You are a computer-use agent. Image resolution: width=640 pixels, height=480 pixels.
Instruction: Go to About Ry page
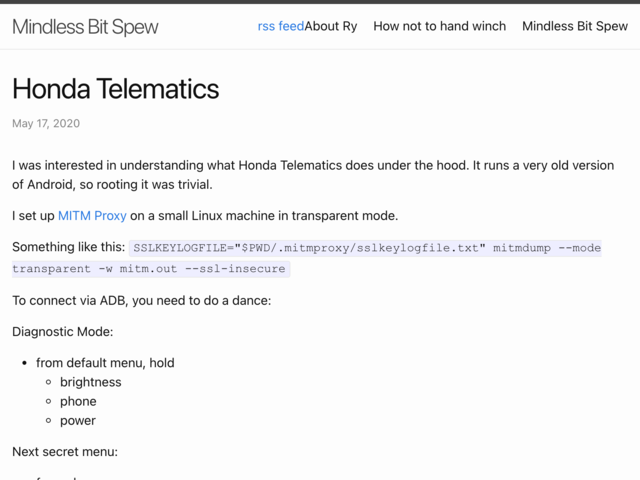pos(331,26)
